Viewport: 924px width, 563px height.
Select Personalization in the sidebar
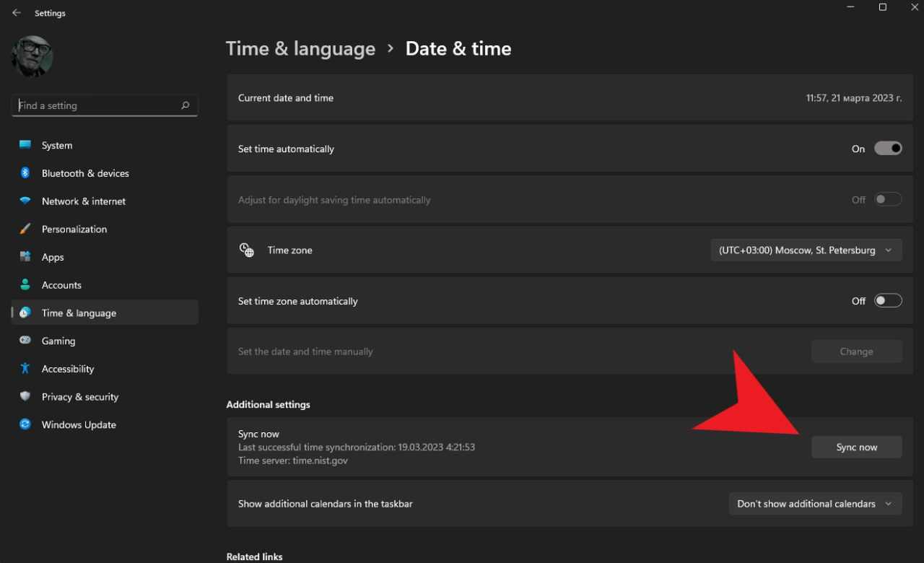pyautogui.click(x=105, y=229)
